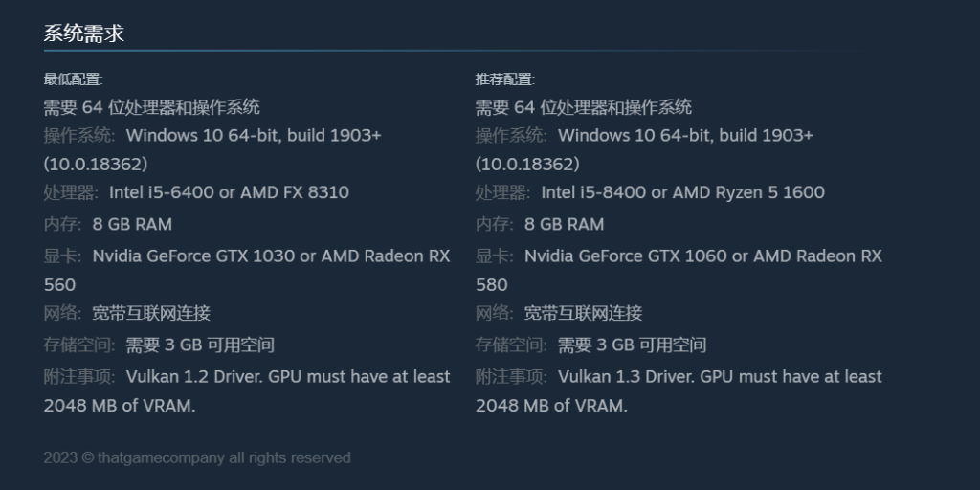Click the recommended 需要 3 GB 可用空间 storage line
The height and width of the screenshot is (490, 980).
click(x=632, y=345)
